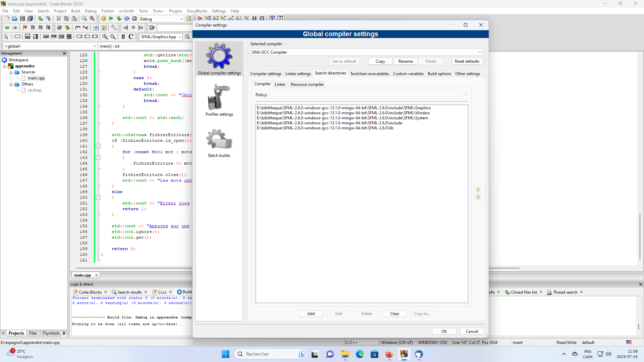Screen dimensions: 644x362
Task: Click the Build gear icon in toolbar
Action: 104,19
